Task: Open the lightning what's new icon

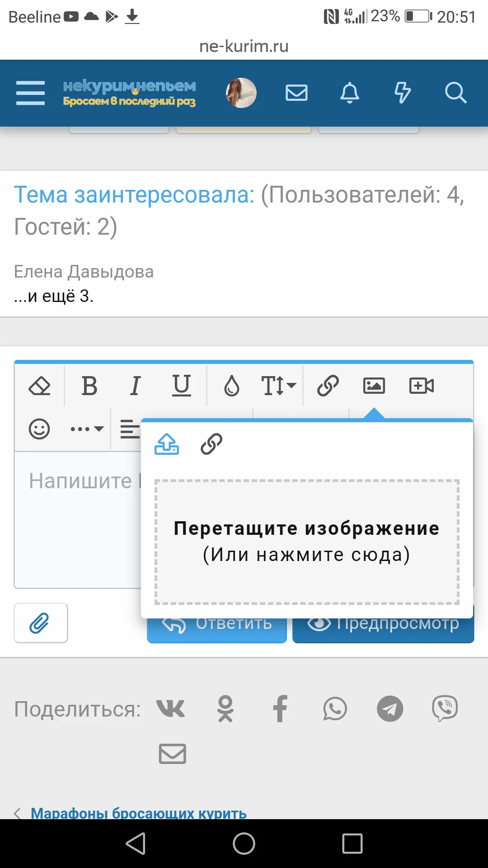Action: tap(403, 93)
